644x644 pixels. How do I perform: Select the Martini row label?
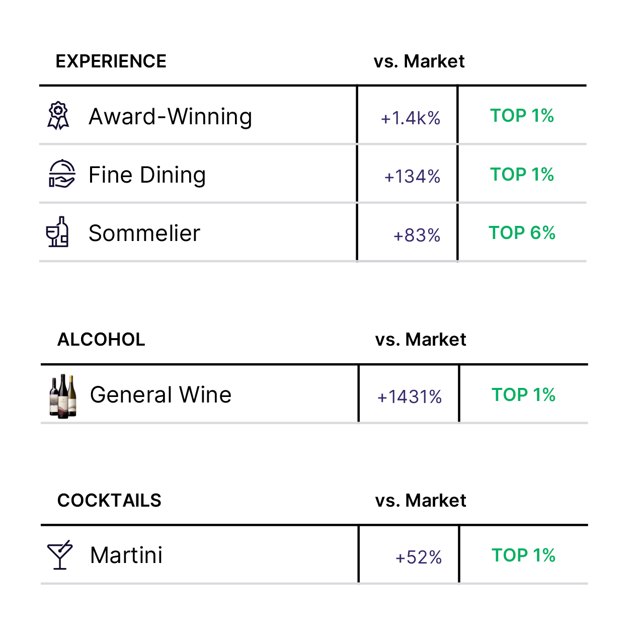tap(126, 555)
